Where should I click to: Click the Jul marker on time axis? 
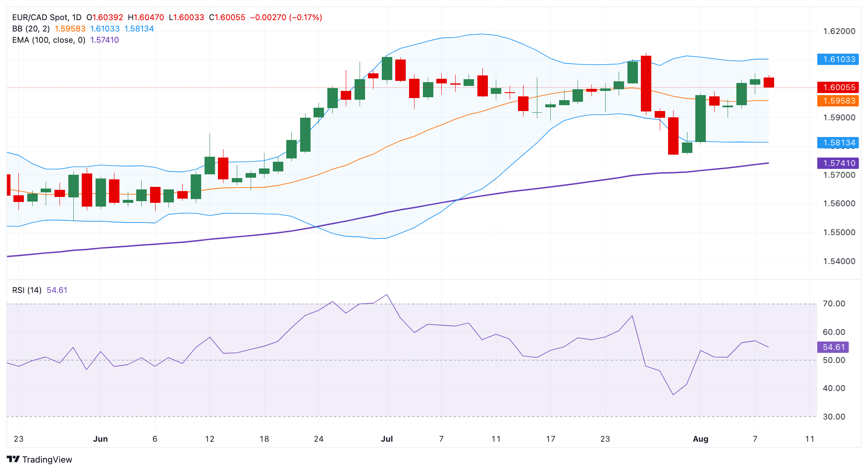point(386,439)
